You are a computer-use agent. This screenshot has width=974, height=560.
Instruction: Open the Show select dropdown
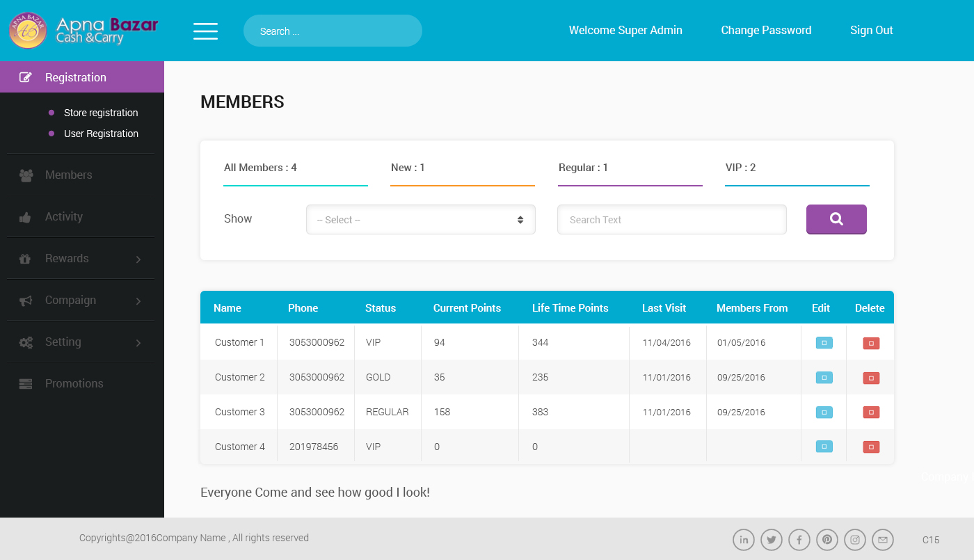[x=420, y=220]
